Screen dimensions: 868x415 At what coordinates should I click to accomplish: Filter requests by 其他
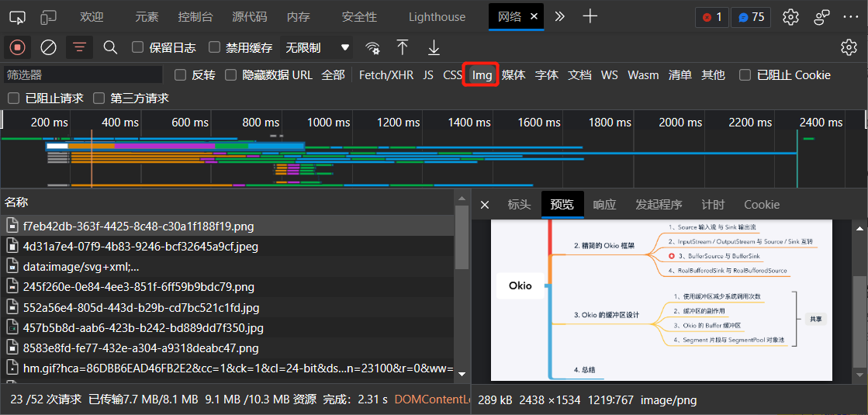pyautogui.click(x=714, y=74)
